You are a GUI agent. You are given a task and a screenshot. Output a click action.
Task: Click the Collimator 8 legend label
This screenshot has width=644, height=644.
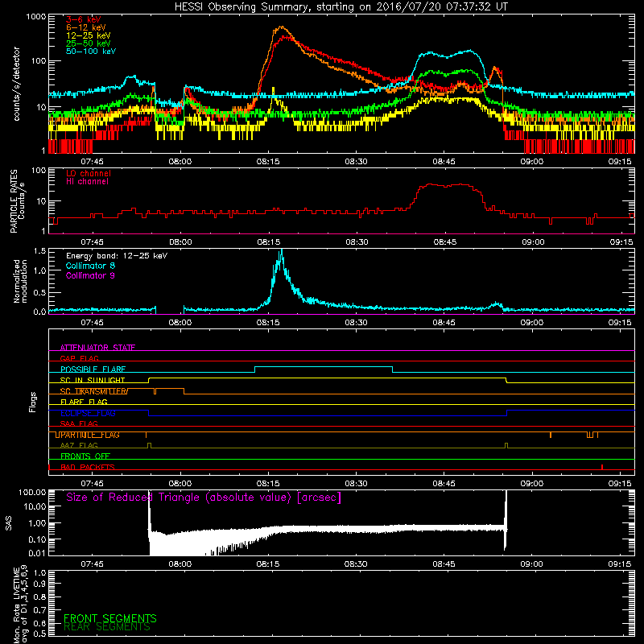coord(90,266)
